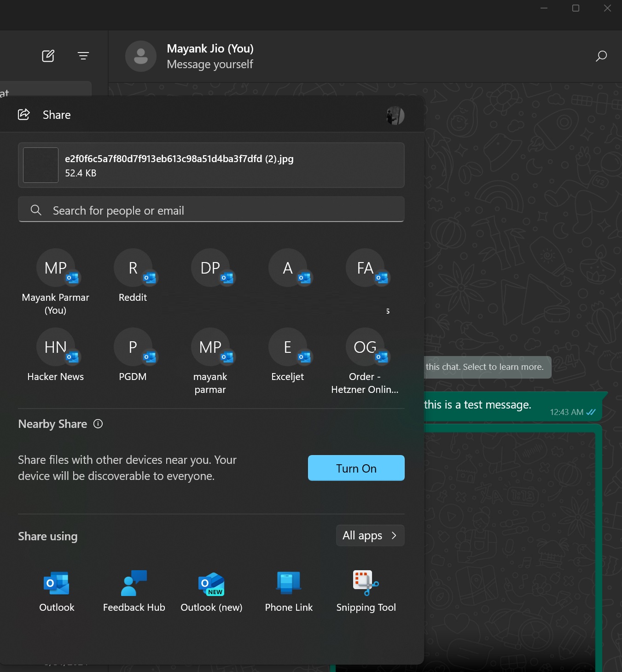Search within the chat using magnifier icon
The width and height of the screenshot is (622, 672).
pyautogui.click(x=601, y=56)
